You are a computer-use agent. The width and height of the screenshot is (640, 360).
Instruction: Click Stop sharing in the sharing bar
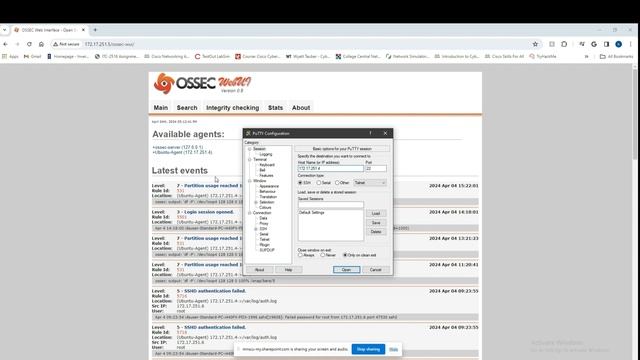click(x=368, y=349)
